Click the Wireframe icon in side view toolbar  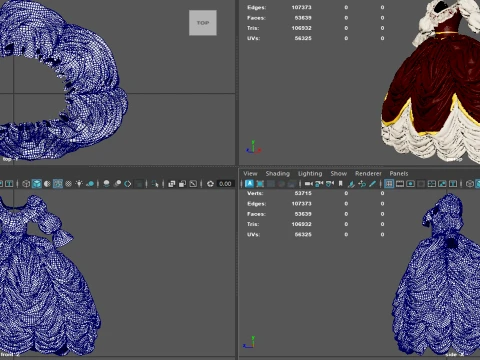point(469,184)
